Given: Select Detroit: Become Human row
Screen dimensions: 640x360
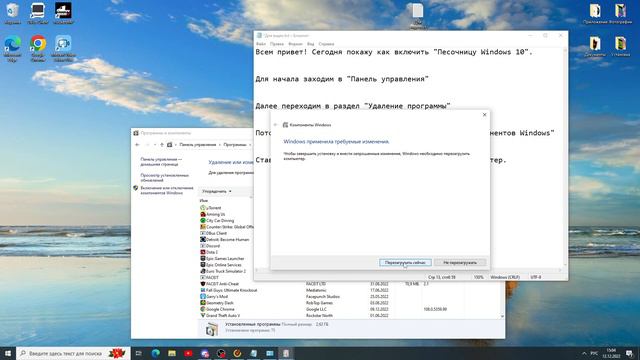Looking at the screenshot, I should click(x=226, y=240).
